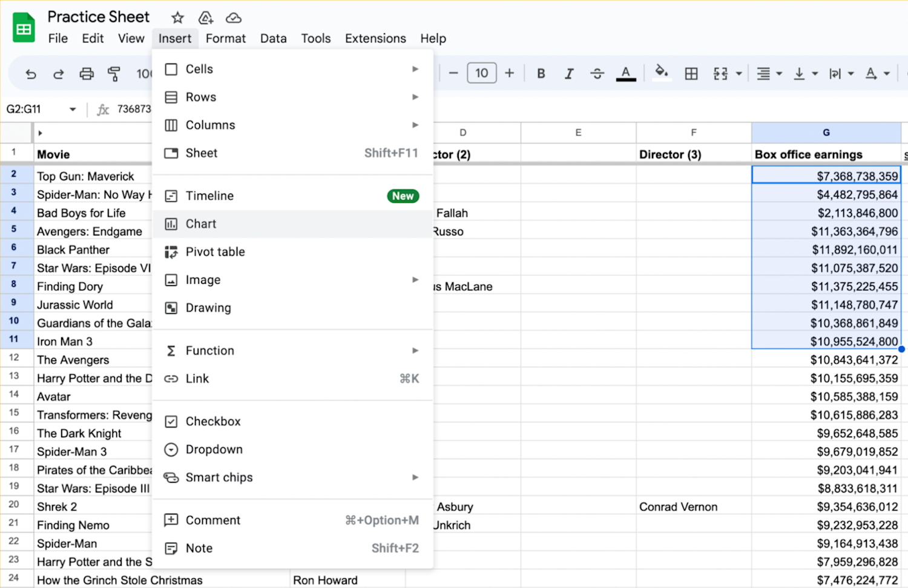This screenshot has height=588, width=908.
Task: Toggle italic formatting
Action: coord(569,74)
